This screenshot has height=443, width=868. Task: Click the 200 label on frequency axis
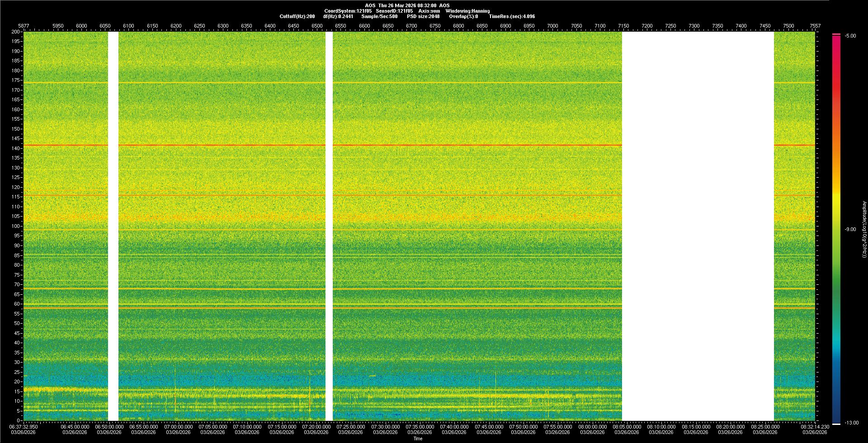[x=15, y=32]
